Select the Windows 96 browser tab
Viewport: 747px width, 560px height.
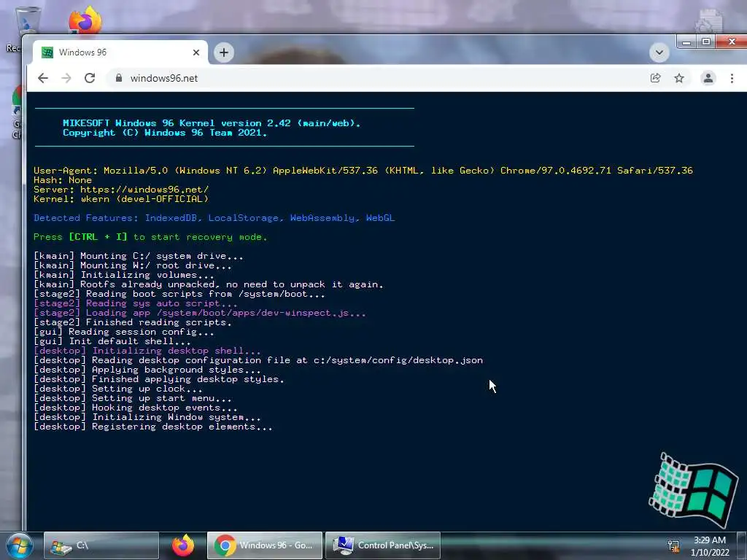[x=120, y=52]
